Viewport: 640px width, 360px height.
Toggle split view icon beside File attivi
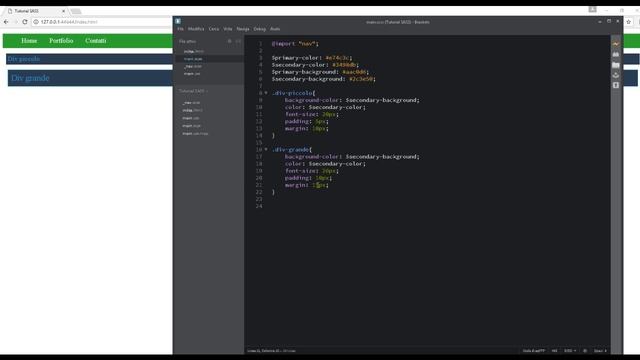(238, 41)
